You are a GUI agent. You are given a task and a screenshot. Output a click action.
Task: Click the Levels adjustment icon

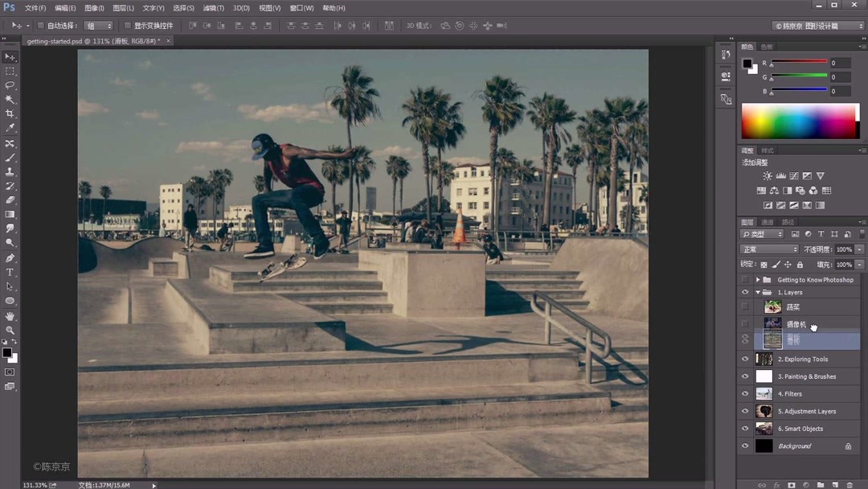pos(780,175)
